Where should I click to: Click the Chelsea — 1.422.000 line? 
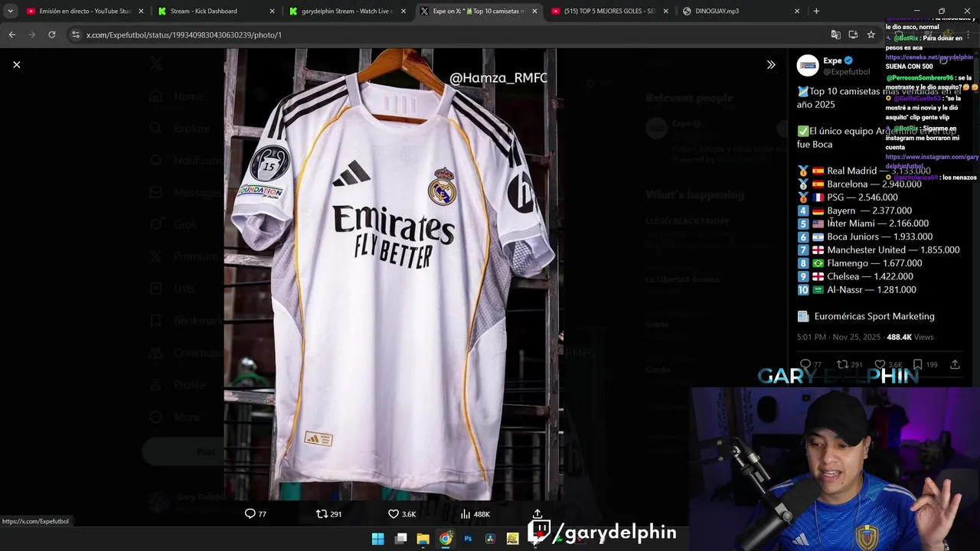click(x=855, y=276)
